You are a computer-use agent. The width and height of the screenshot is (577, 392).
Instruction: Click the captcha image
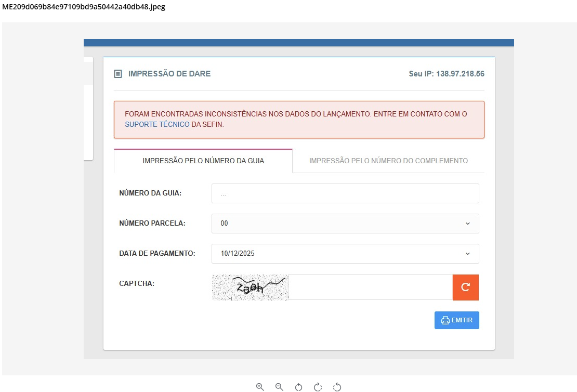coord(250,287)
